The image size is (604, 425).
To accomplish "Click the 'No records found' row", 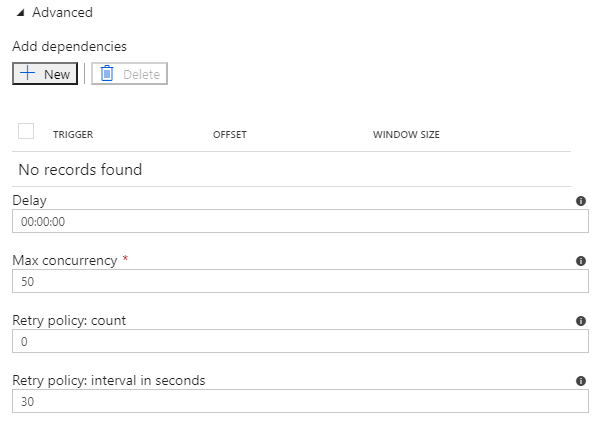I will click(x=80, y=169).
